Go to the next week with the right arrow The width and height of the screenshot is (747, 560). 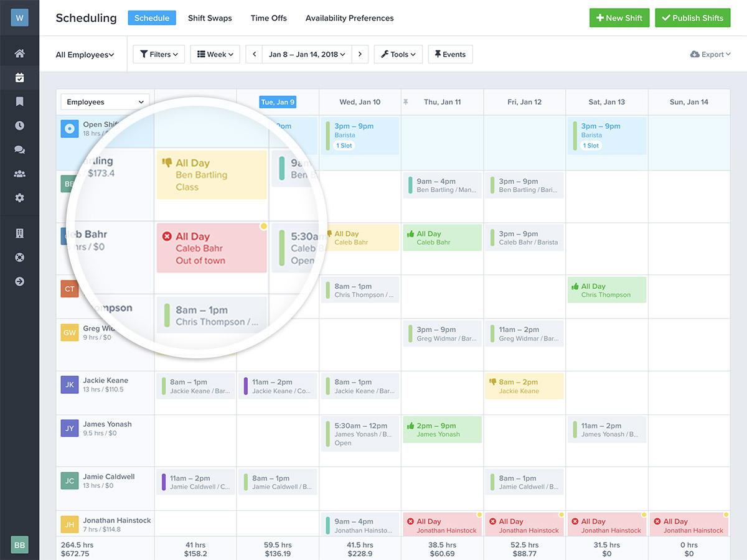[x=360, y=54]
